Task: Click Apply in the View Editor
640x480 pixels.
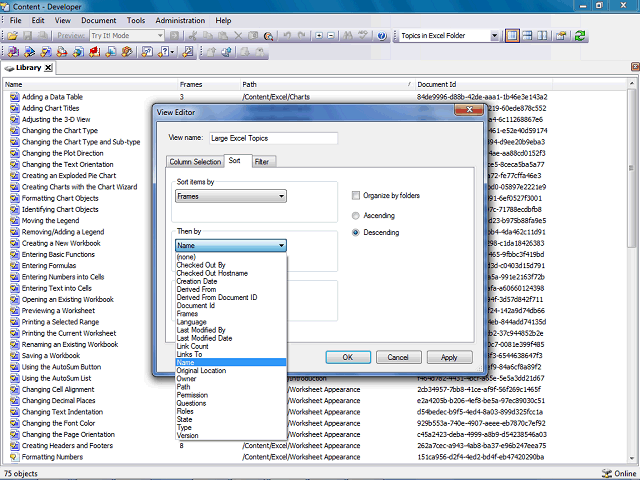Action: [449, 357]
